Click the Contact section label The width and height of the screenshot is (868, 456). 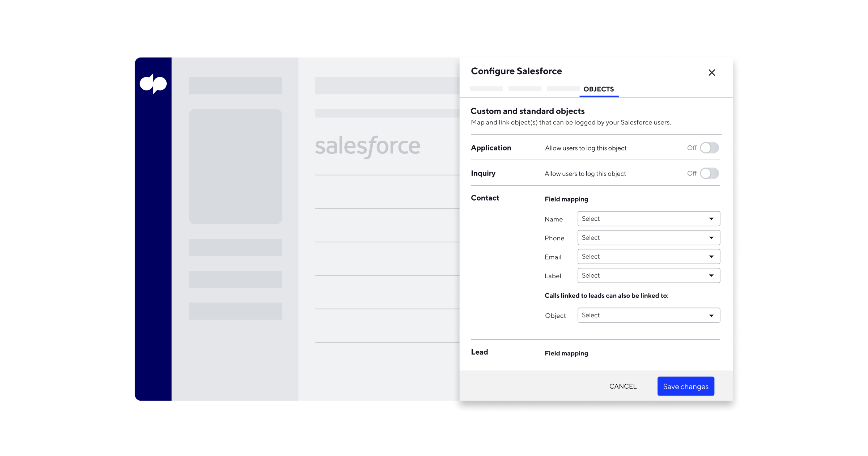(x=485, y=198)
